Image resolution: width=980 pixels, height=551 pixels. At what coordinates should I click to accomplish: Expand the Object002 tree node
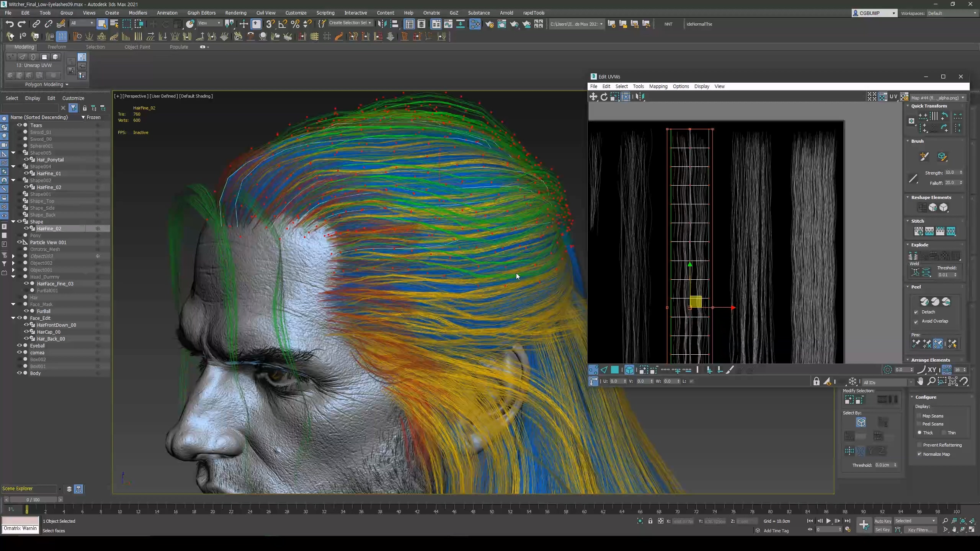(x=13, y=263)
